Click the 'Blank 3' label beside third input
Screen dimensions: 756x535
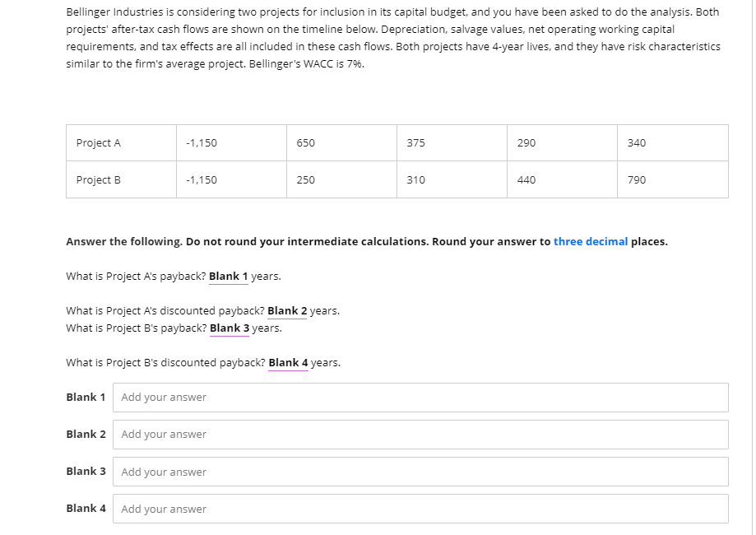coord(86,472)
